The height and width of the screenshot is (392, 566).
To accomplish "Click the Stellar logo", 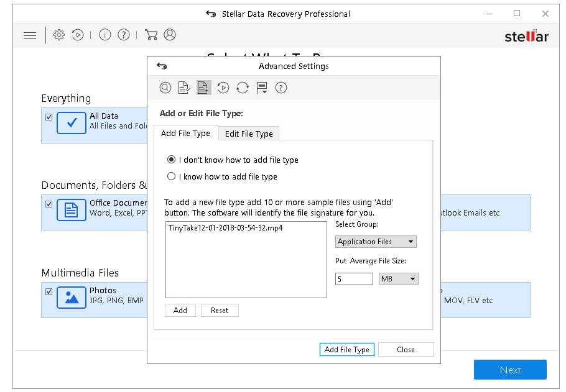I will [526, 36].
